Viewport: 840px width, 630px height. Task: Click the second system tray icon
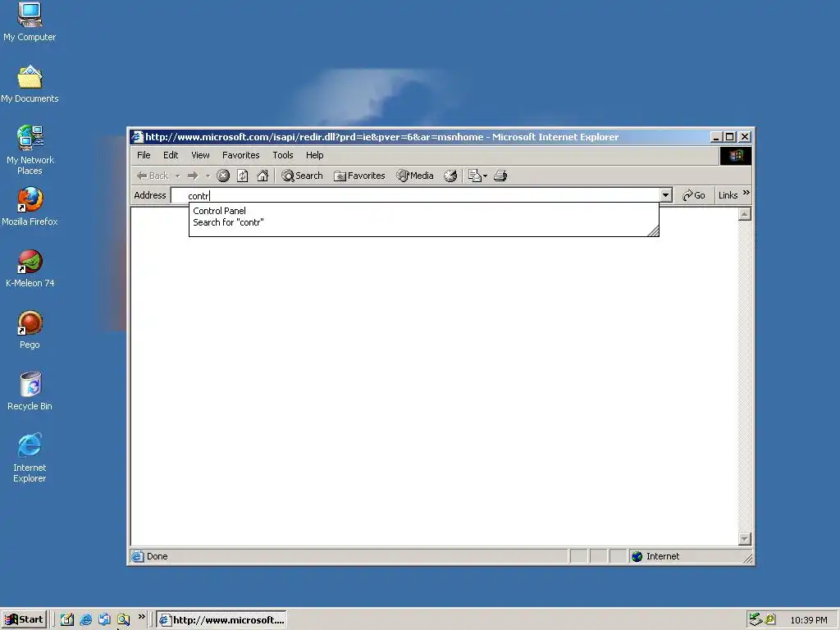pyautogui.click(x=769, y=620)
